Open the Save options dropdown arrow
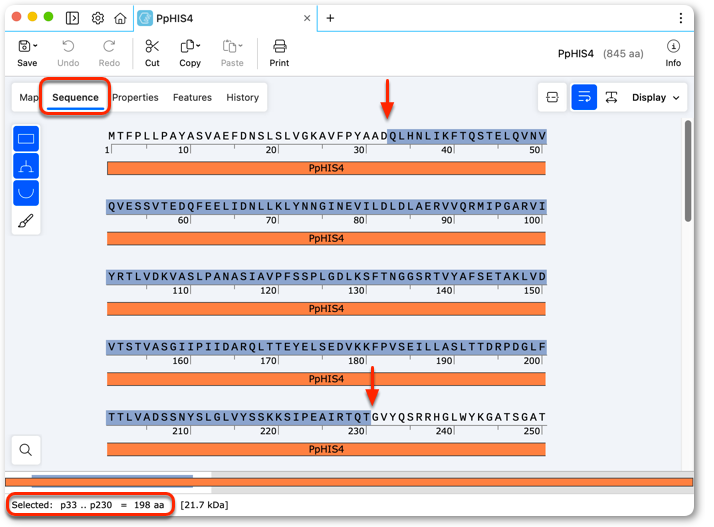The height and width of the screenshot is (527, 714). [x=36, y=46]
